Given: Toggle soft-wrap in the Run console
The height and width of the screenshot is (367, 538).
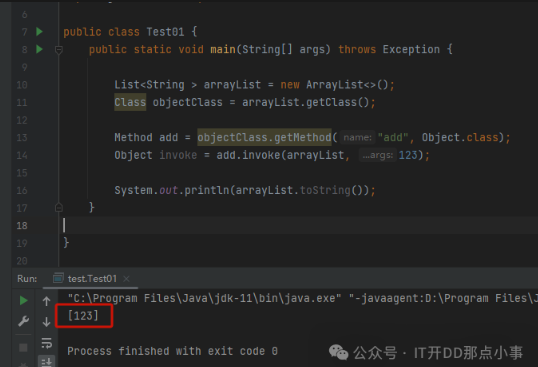Looking at the screenshot, I should [x=46, y=343].
